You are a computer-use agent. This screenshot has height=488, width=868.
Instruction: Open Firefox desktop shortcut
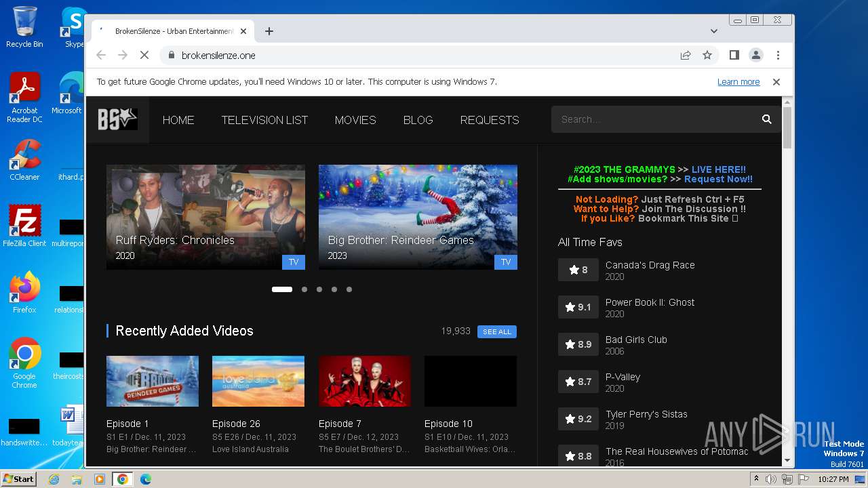point(24,293)
